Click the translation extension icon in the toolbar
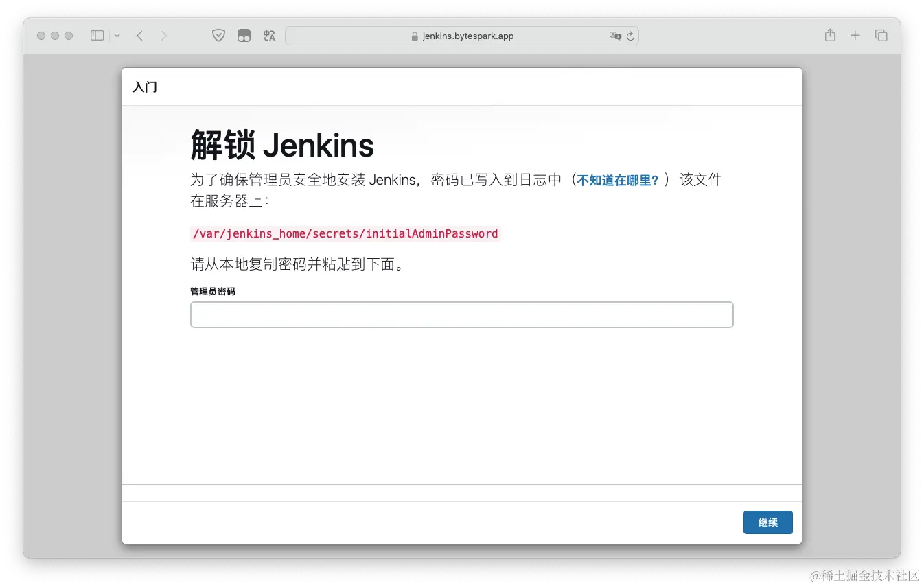This screenshot has height=587, width=924. tap(269, 35)
